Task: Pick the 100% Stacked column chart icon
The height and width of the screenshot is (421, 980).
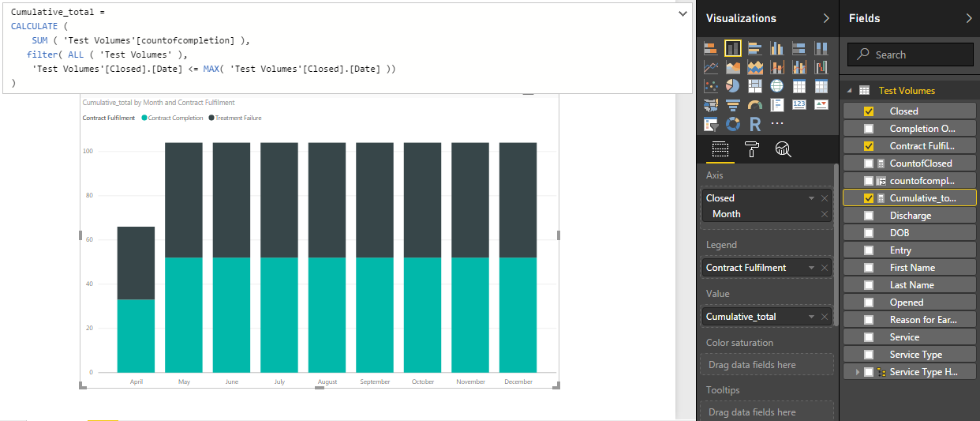Action: click(x=821, y=48)
